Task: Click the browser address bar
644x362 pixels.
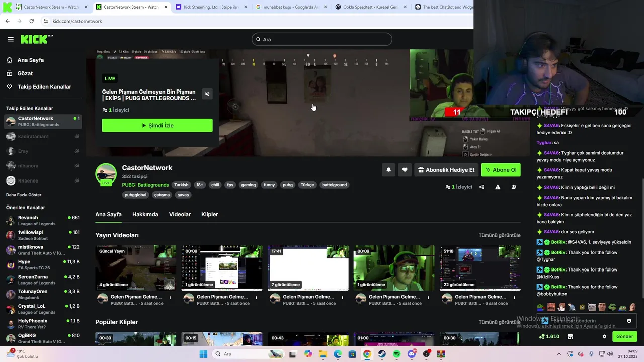Action: tap(257, 21)
